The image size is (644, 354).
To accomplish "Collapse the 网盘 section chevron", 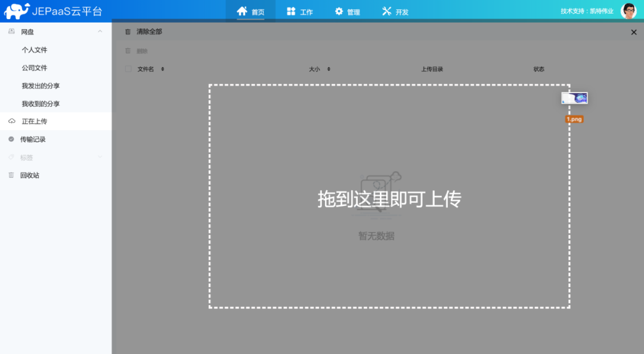I will coord(100,32).
